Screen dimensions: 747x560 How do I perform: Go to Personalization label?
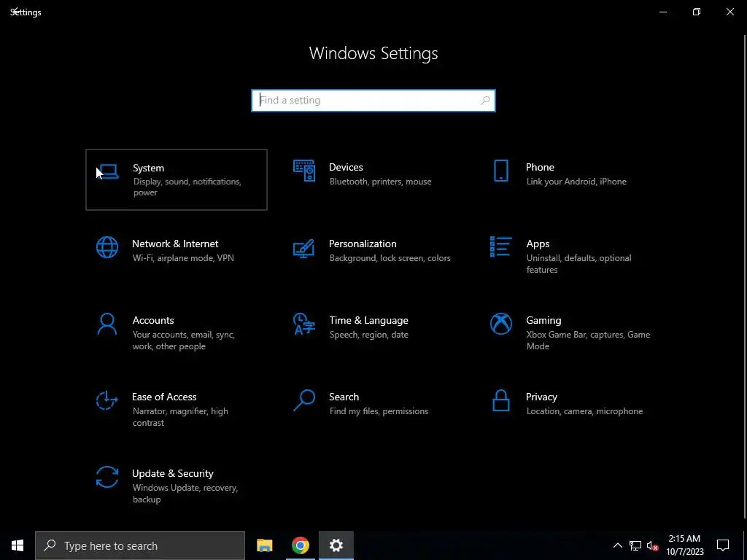click(363, 244)
